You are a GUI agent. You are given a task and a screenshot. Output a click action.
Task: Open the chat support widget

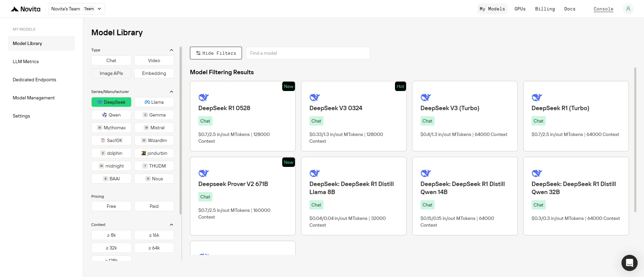point(629,263)
